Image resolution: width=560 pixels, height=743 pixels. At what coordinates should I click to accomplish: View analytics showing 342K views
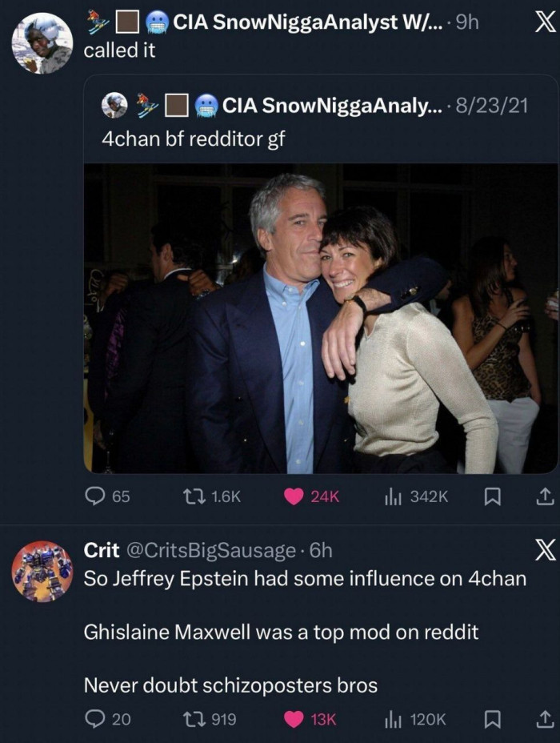tap(392, 496)
